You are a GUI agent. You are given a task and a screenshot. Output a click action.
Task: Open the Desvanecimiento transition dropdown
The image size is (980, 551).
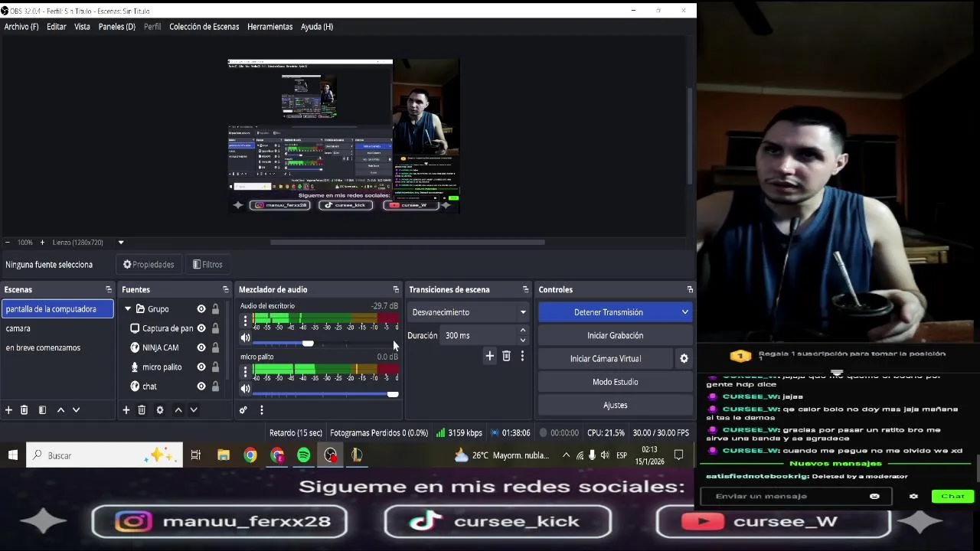[469, 312]
